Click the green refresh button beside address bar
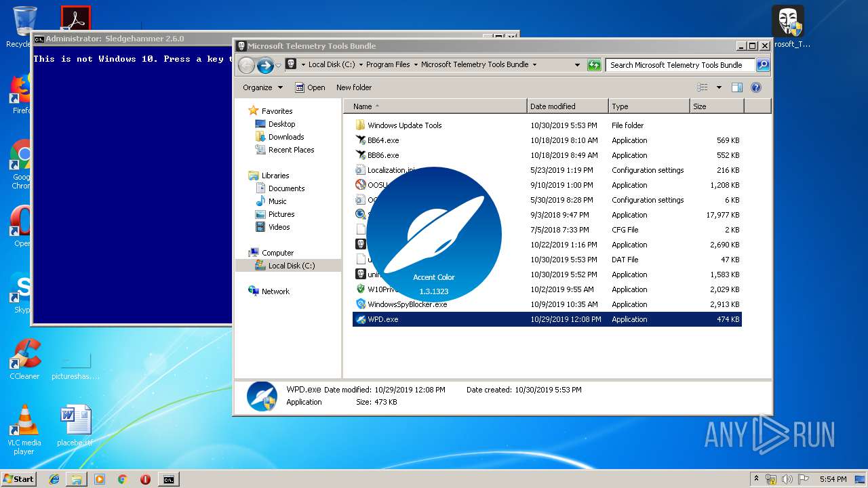 [x=594, y=65]
